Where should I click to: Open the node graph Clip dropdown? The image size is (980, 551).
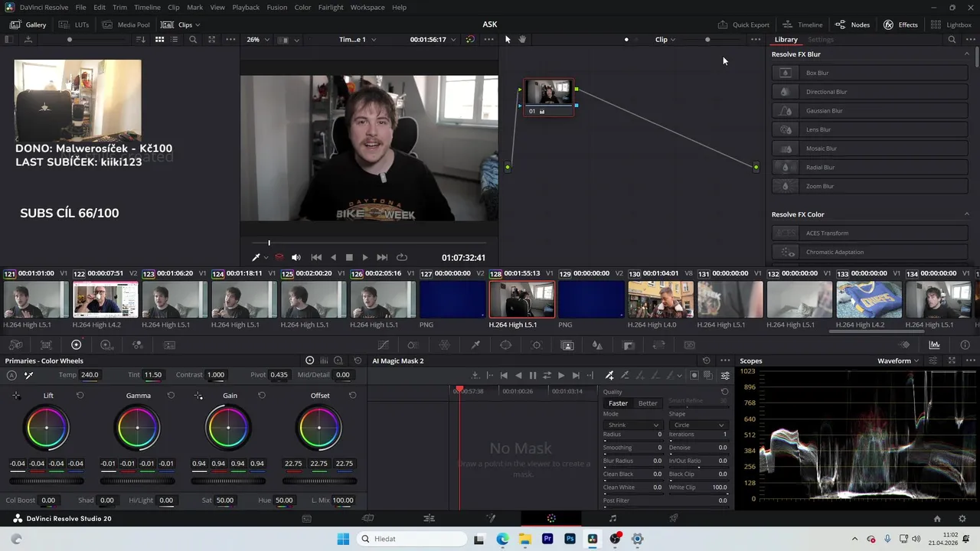click(x=665, y=40)
